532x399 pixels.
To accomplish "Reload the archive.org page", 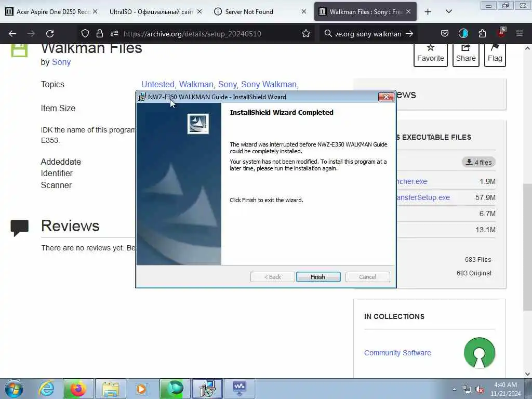I will (x=50, y=34).
